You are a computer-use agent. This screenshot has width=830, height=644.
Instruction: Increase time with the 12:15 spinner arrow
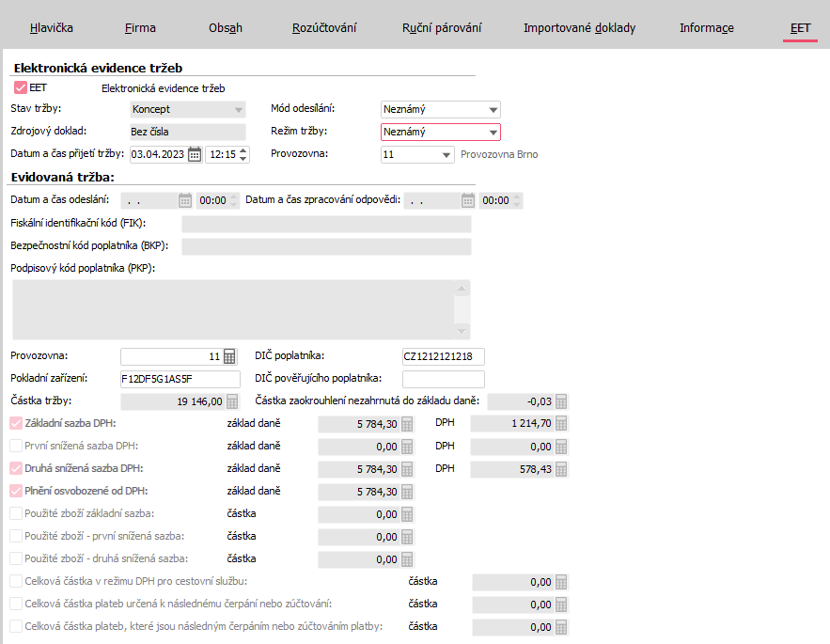click(x=244, y=150)
